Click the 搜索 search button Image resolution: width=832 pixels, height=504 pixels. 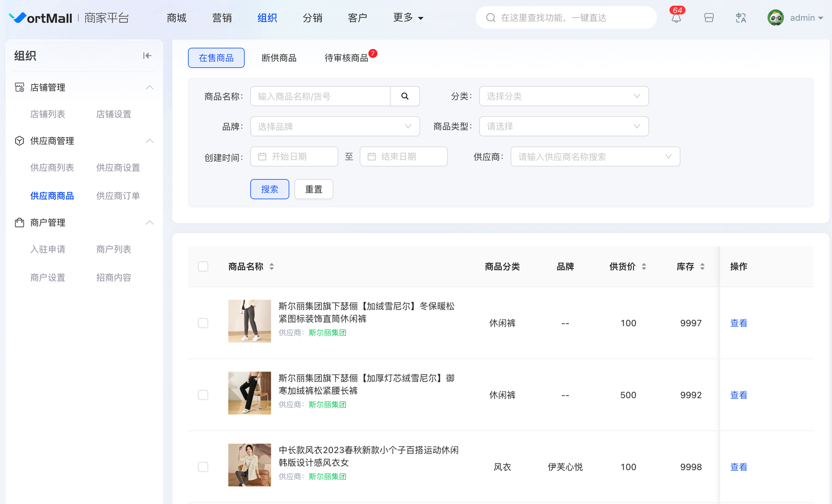269,189
